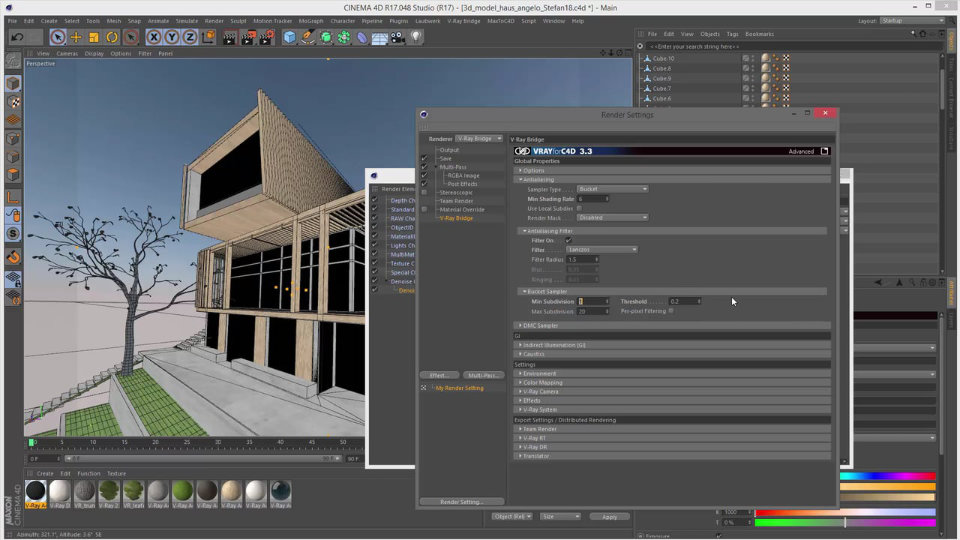Click the rainbow spectrum color bar

click(887, 476)
